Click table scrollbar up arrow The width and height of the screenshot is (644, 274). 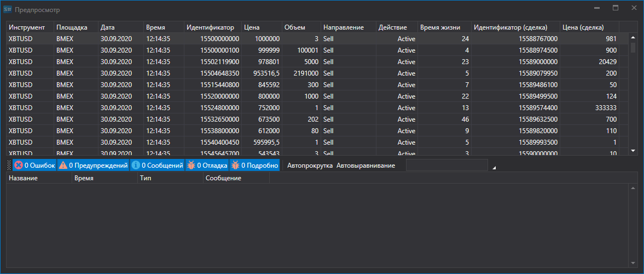(633, 37)
